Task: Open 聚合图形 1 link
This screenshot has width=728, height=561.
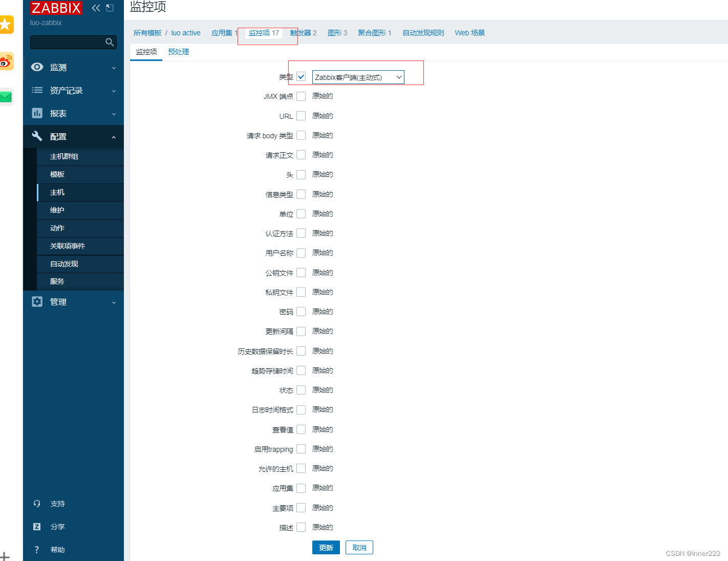Action: click(x=375, y=33)
